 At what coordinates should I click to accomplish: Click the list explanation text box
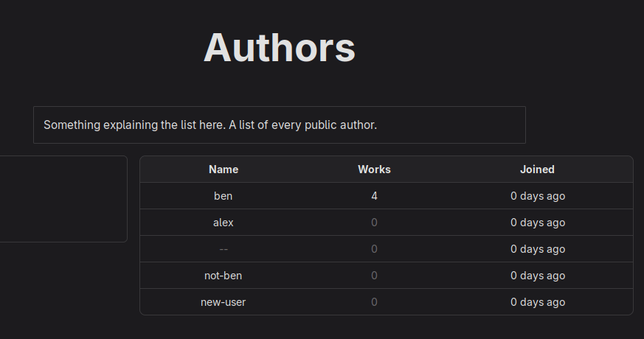coord(280,125)
